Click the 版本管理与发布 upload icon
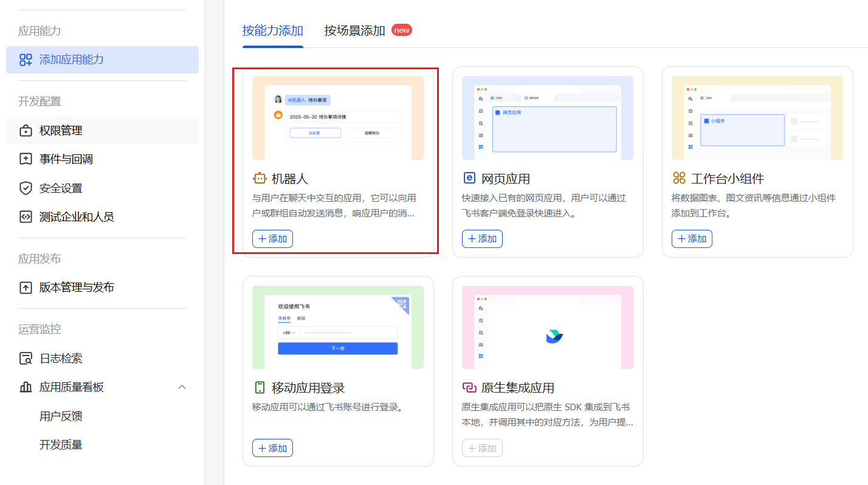 point(26,287)
